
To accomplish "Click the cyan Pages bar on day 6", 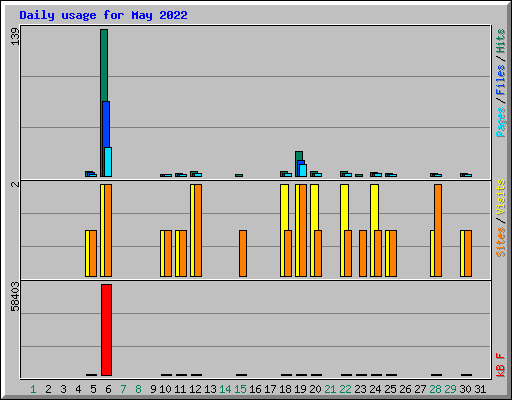I will point(108,162).
